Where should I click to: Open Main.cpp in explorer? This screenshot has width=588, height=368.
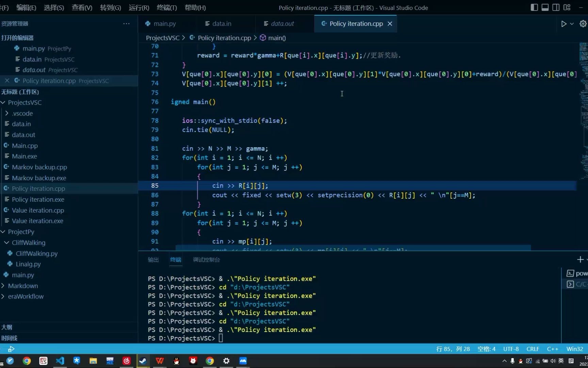(25, 146)
